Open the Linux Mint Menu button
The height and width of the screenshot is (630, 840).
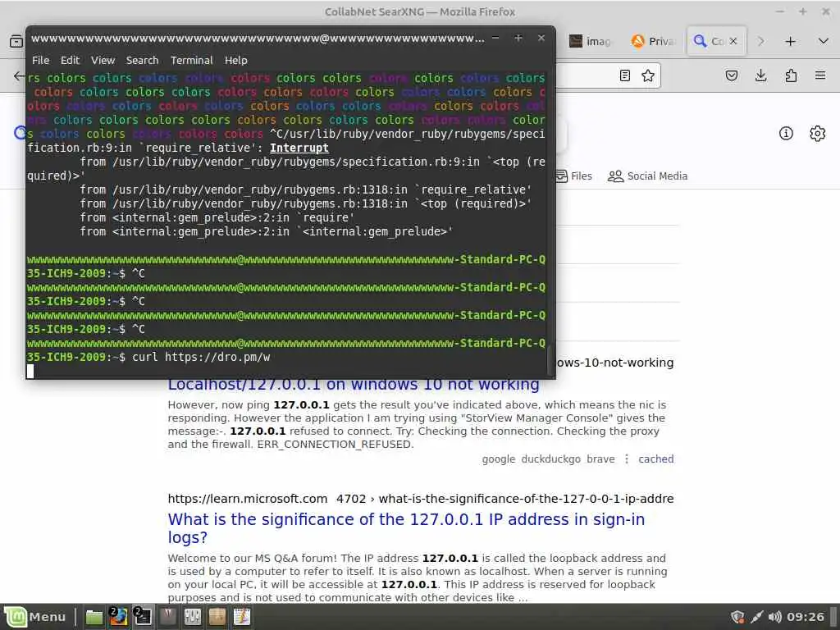tap(36, 617)
